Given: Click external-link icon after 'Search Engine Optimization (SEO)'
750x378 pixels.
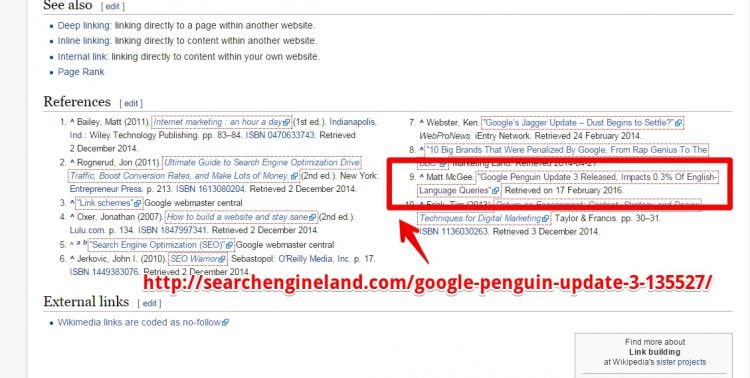Looking at the screenshot, I should pos(229,245).
